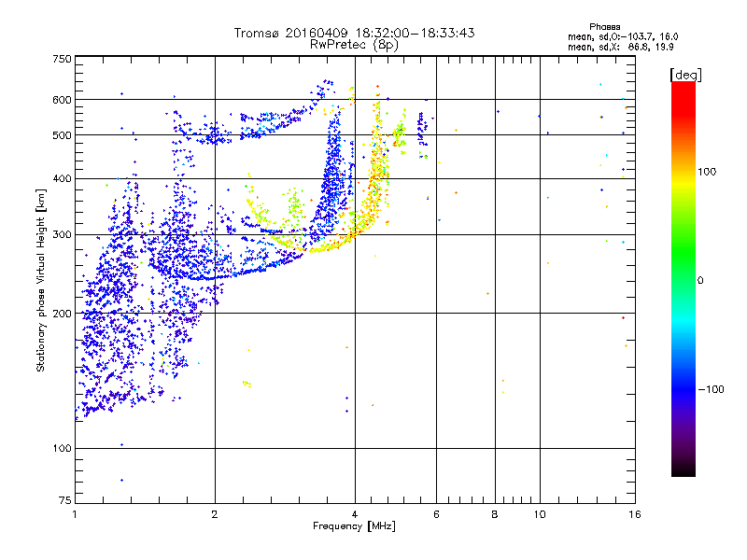Click the "[deg]" colorbar unit label
747x560 pixels.
[685, 75]
